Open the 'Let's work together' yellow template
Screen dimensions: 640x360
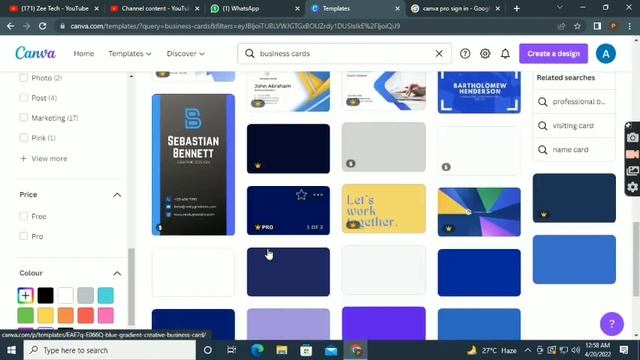[x=384, y=209]
